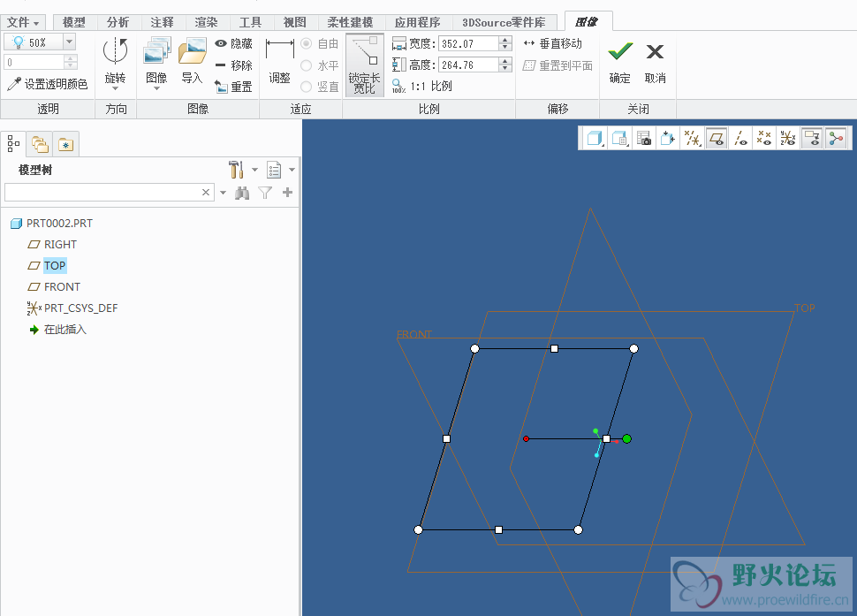Select the 水平 horizontal radio button
The image size is (857, 616).
tap(307, 65)
